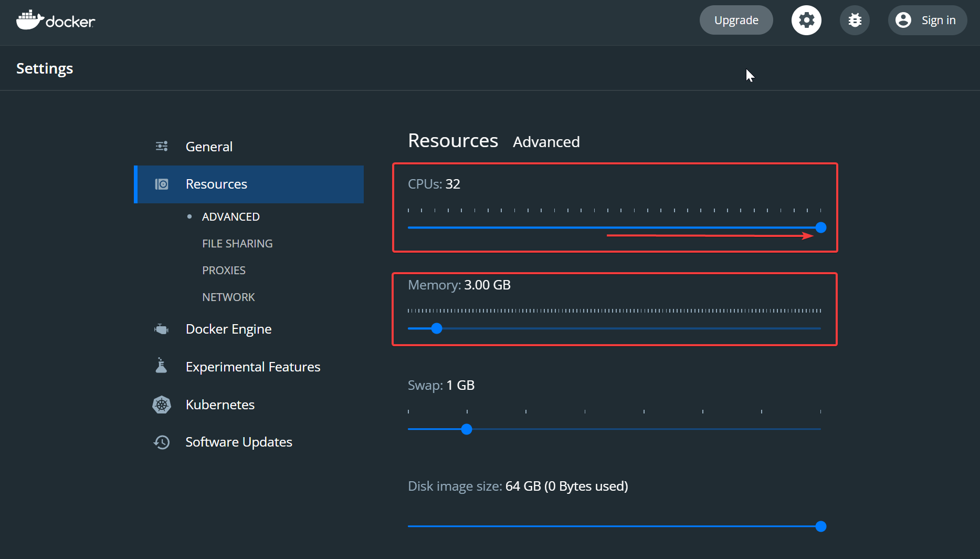This screenshot has height=559, width=980.
Task: Click the account avatar icon
Action: [903, 20]
